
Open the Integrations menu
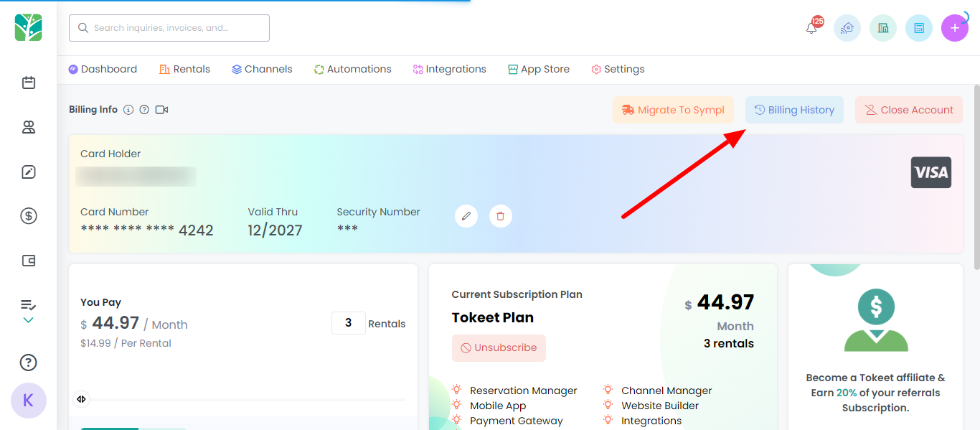(450, 69)
